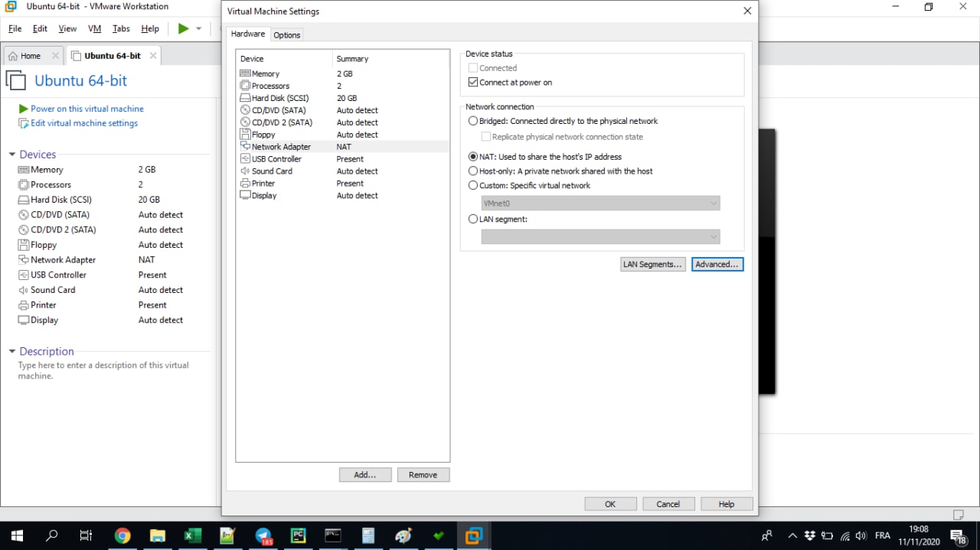Click the Windows Start button
Viewport: 980px width, 550px height.
coord(17,535)
